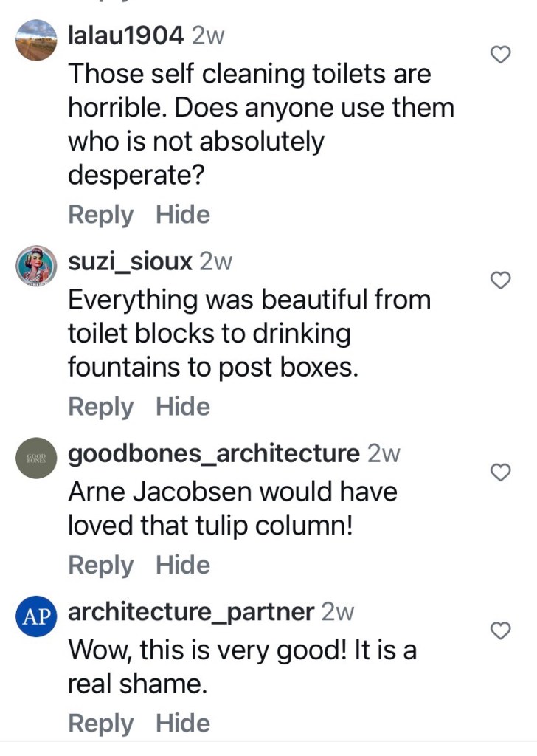Reply to the Arne Jacobsen comment
Viewport: 537px width, 756px height.
tap(100, 565)
